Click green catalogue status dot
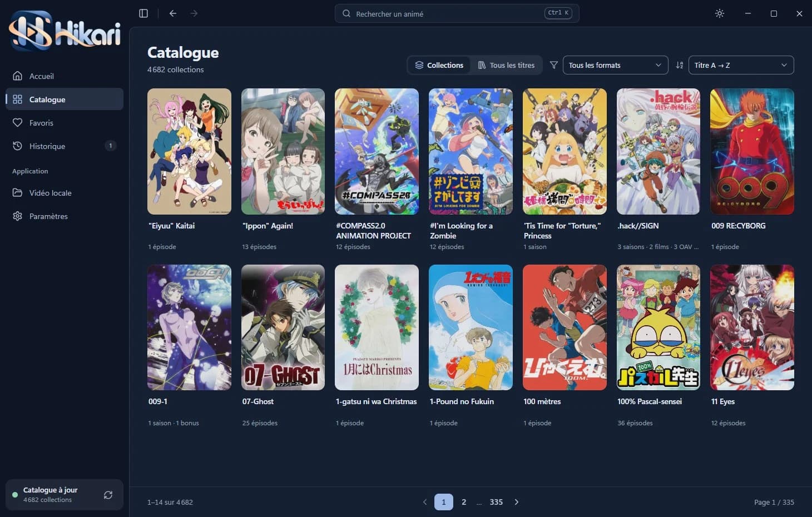This screenshot has width=812, height=517. pos(15,494)
